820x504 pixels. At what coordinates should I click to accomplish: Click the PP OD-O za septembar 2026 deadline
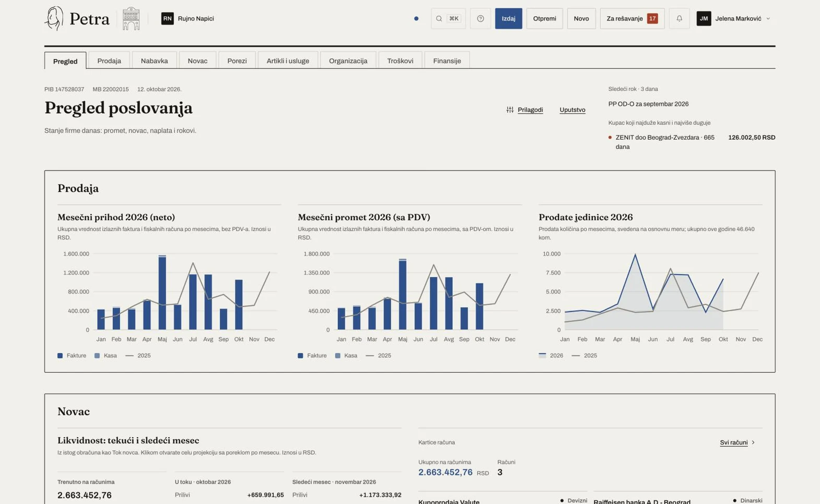pyautogui.click(x=648, y=104)
